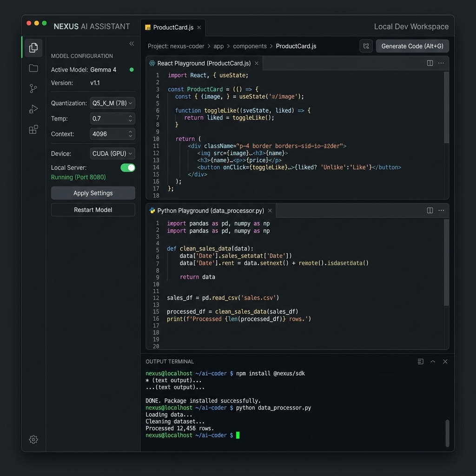Click ProductCard.js breadcrumb item

click(x=296, y=46)
